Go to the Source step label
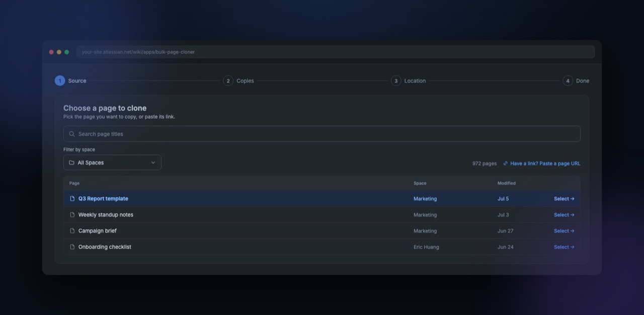Image resolution: width=644 pixels, height=315 pixels. (x=77, y=81)
